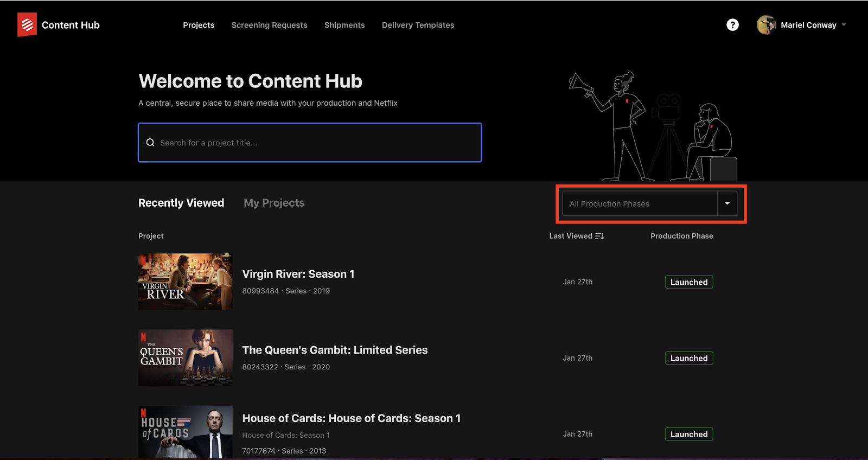The width and height of the screenshot is (868, 460).
Task: Click the search magnifier icon
Action: [x=150, y=143]
